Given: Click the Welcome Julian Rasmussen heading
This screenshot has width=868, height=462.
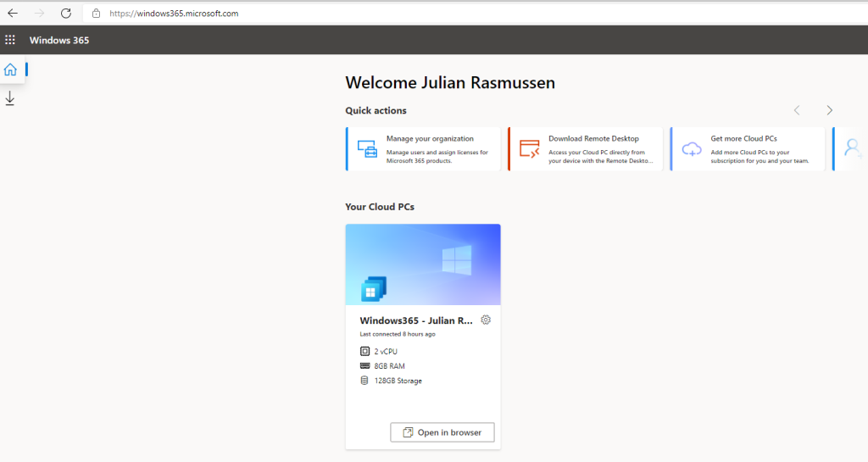Looking at the screenshot, I should pyautogui.click(x=450, y=82).
